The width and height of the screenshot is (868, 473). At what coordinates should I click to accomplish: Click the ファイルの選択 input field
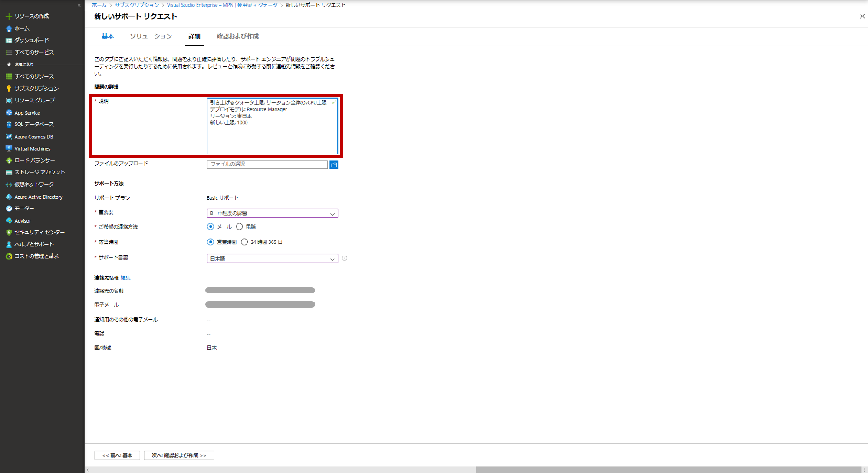coord(267,164)
